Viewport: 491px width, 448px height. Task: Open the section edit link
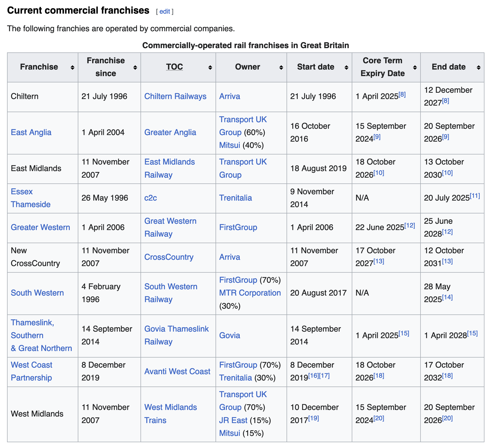(x=165, y=11)
